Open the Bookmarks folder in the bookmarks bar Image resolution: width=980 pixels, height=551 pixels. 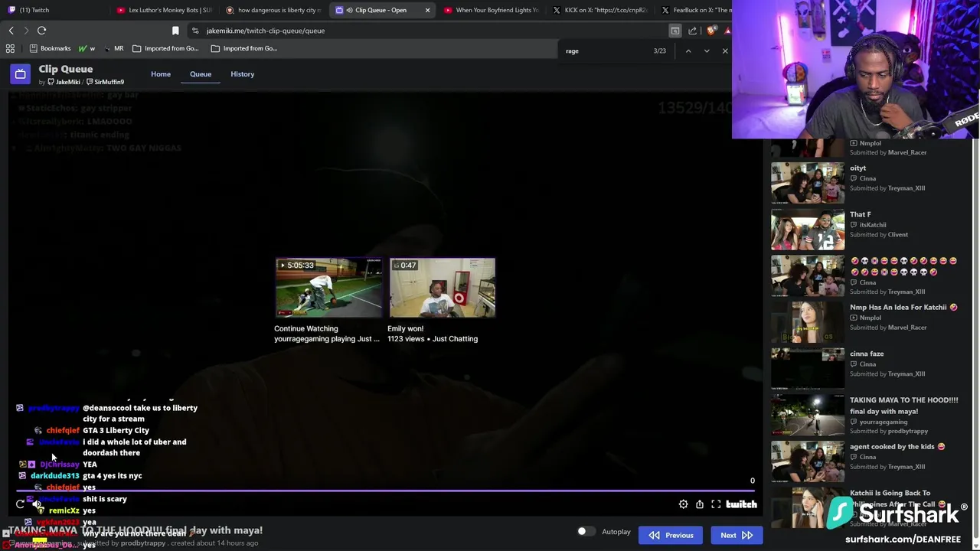pyautogui.click(x=50, y=48)
